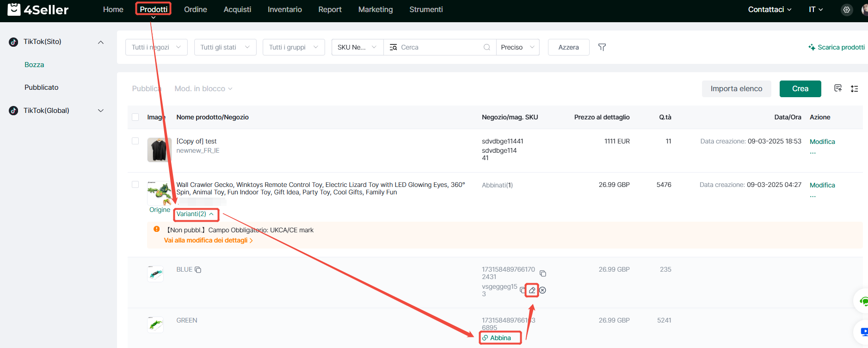Open the settings gear in top bar
868x348 pixels.
click(x=846, y=10)
